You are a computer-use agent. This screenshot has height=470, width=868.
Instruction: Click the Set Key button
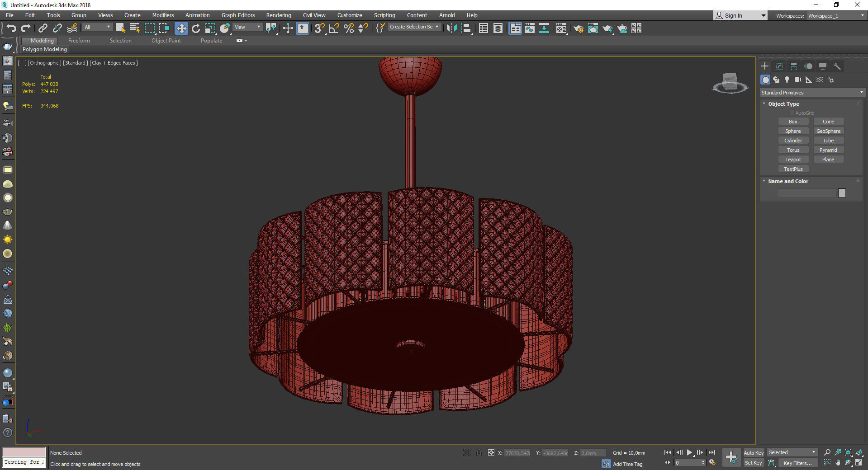click(x=754, y=463)
